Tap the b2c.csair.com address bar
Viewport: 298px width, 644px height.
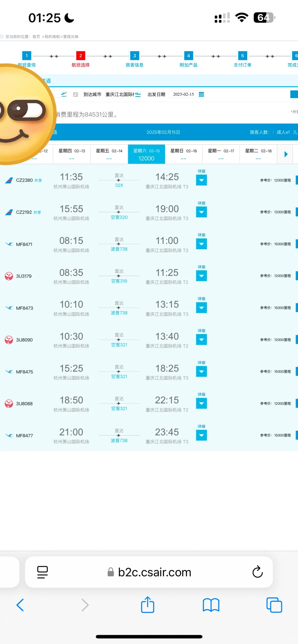click(149, 572)
